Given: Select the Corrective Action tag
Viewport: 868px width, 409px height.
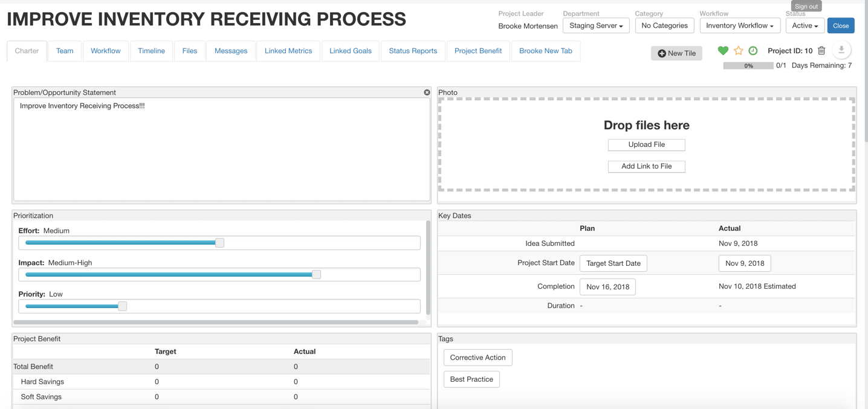Looking at the screenshot, I should [x=478, y=358].
